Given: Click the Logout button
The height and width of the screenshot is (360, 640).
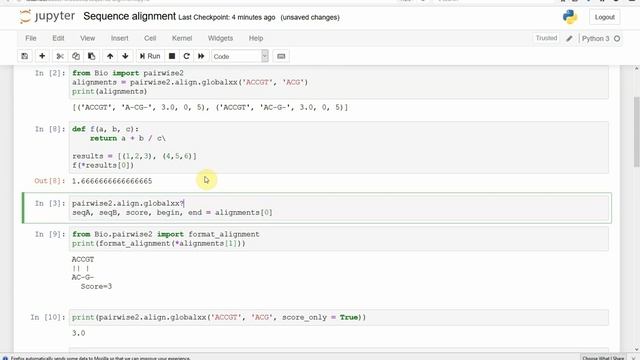Looking at the screenshot, I should (x=604, y=17).
